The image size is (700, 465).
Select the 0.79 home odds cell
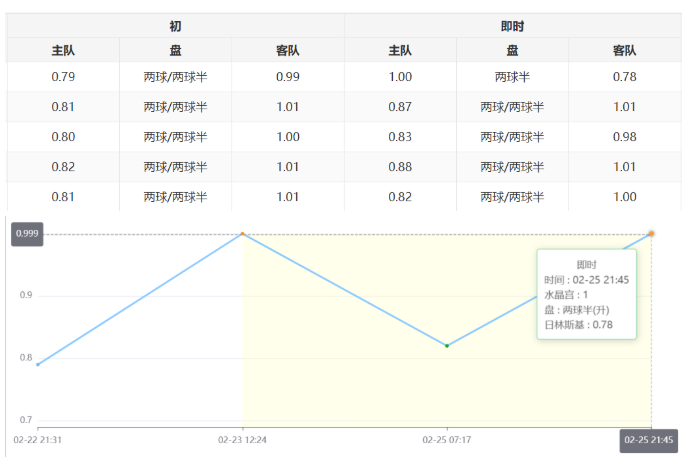pyautogui.click(x=63, y=77)
